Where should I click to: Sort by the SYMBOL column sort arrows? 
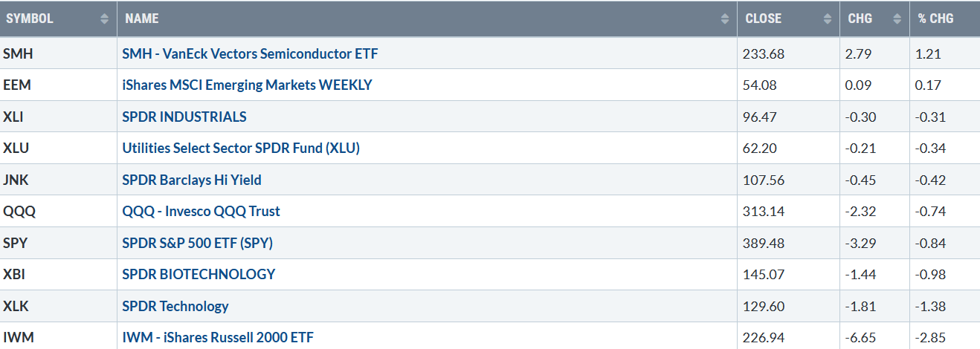point(105,19)
